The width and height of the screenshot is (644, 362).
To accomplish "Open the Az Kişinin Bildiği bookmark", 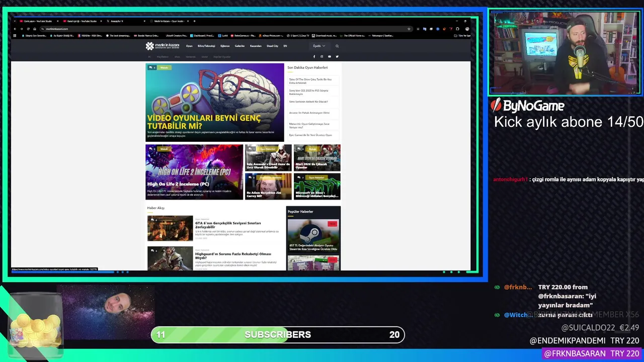I will (63, 36).
